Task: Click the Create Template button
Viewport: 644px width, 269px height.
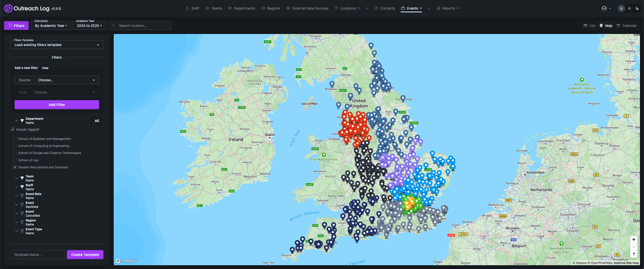Action: tap(85, 255)
